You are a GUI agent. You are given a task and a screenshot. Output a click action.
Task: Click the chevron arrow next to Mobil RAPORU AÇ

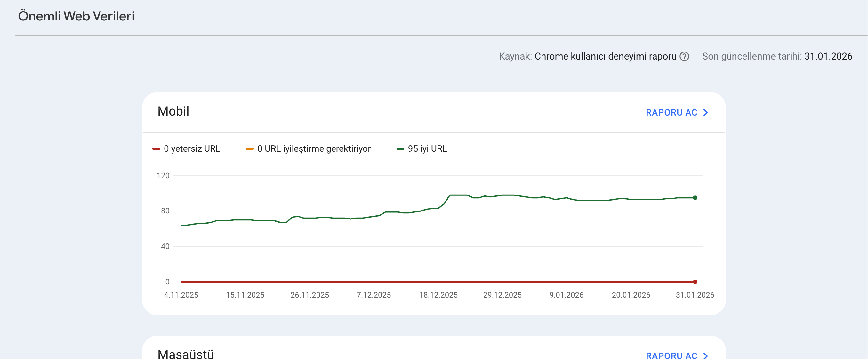[705, 113]
